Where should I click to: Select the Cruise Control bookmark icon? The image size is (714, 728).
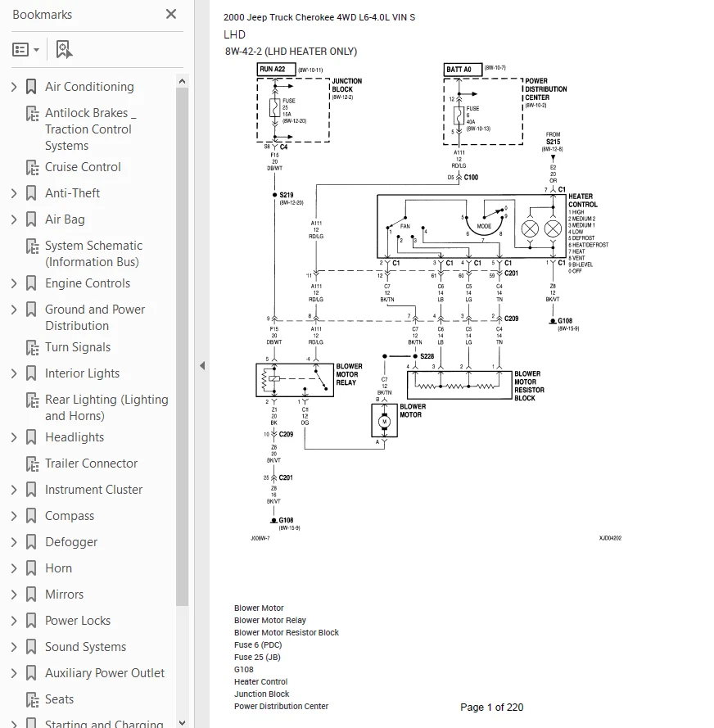pyautogui.click(x=32, y=167)
